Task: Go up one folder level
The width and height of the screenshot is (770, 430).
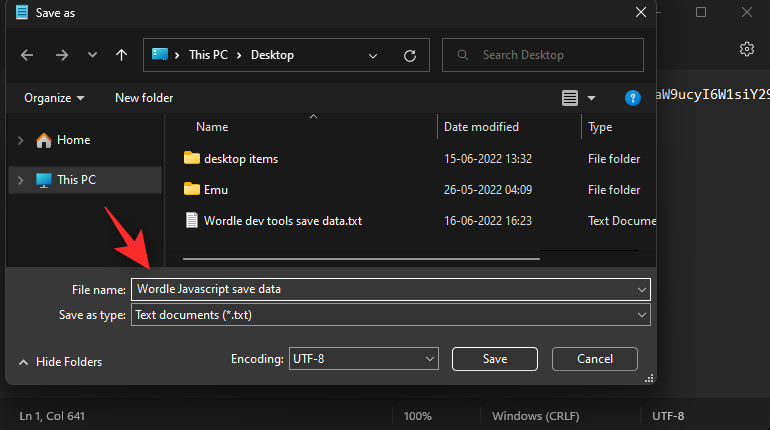Action: [121, 56]
